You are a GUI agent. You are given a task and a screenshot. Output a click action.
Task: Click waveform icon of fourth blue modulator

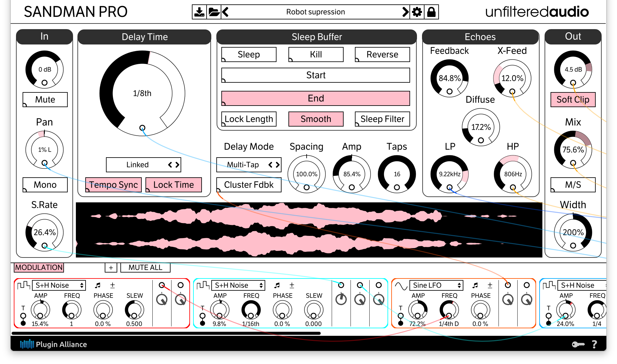(x=549, y=285)
